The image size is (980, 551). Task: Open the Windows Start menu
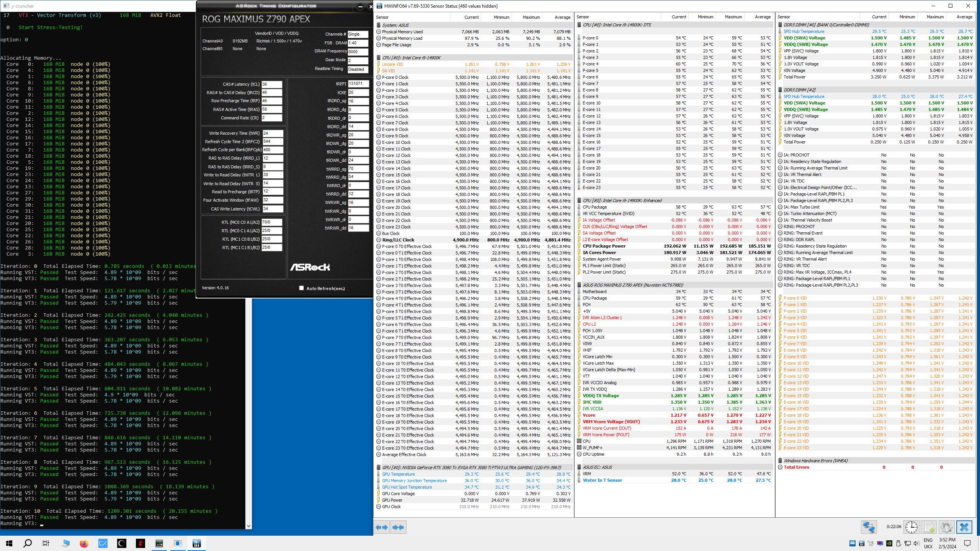coord(9,543)
